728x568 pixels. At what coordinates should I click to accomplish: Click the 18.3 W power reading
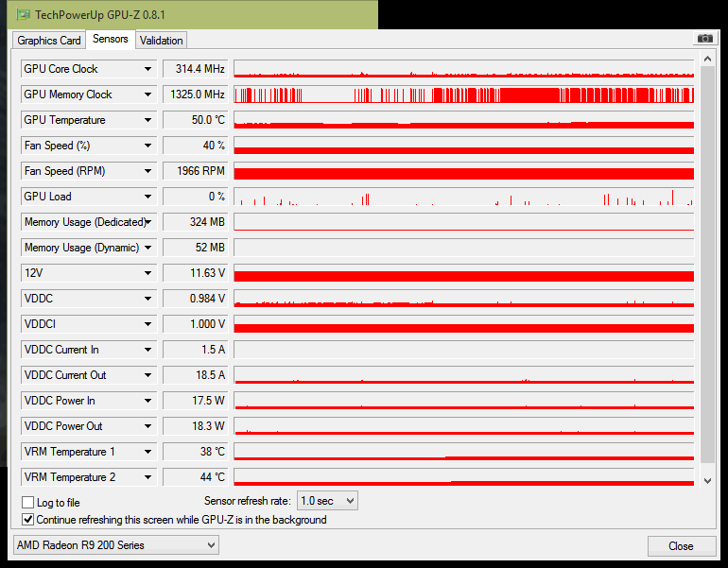[x=196, y=426]
